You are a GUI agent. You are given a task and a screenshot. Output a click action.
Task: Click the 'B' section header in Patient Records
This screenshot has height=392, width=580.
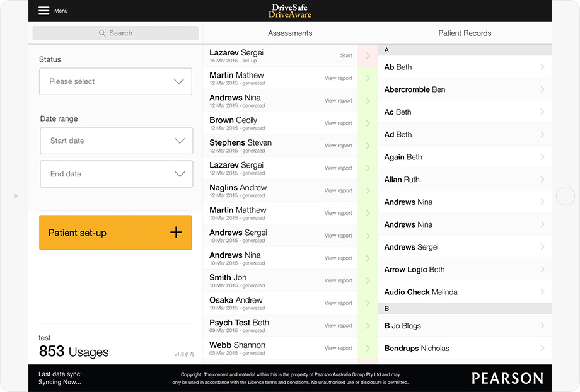point(465,308)
